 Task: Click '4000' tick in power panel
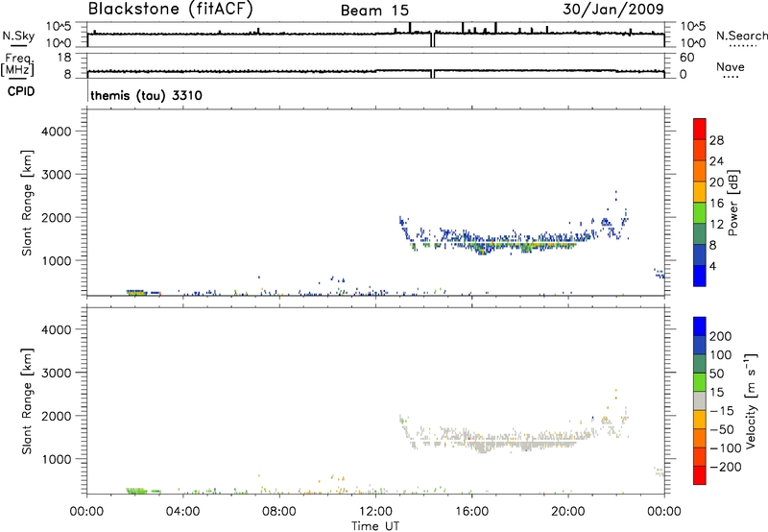pyautogui.click(x=56, y=132)
